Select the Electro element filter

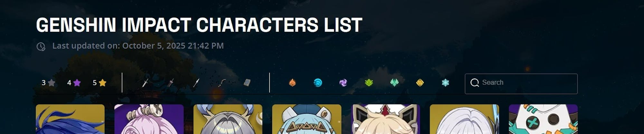343,83
